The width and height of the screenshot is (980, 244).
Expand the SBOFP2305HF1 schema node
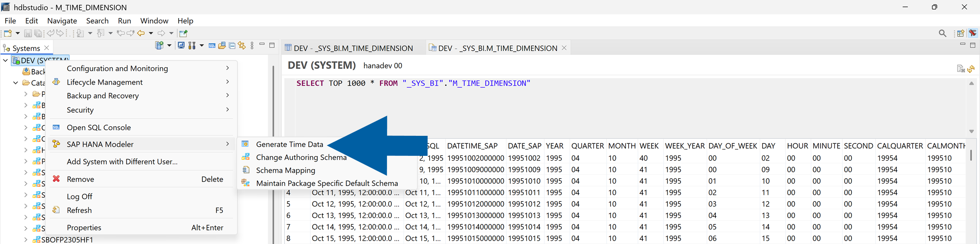tap(26, 240)
